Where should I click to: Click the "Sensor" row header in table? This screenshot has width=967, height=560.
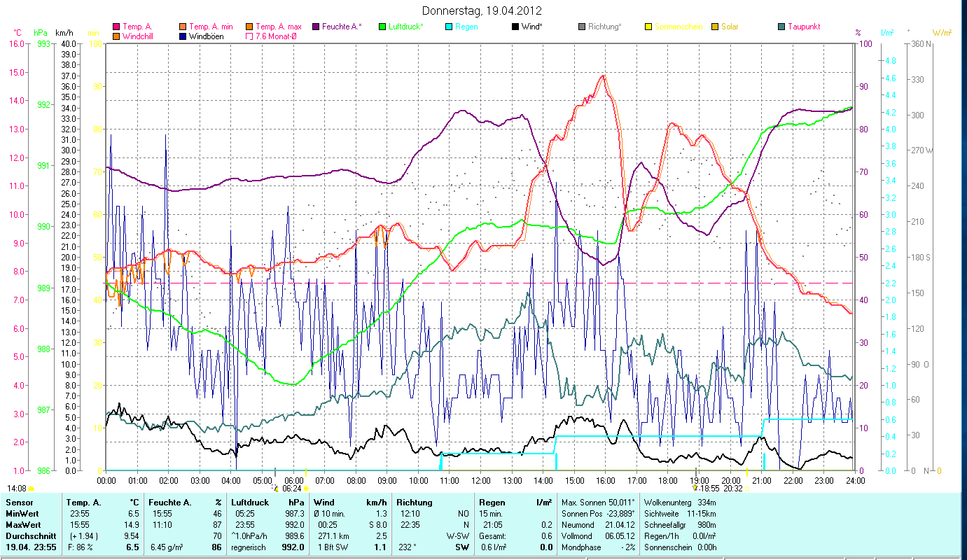[x=18, y=503]
